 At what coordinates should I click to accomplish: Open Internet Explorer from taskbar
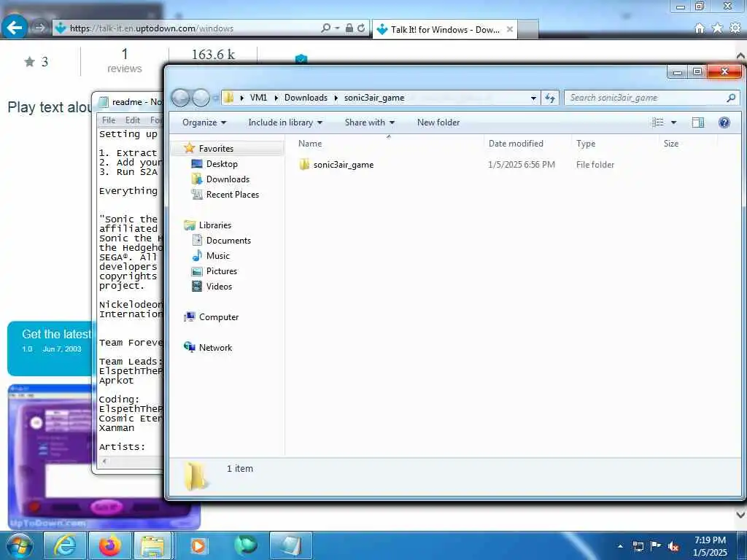coord(65,545)
